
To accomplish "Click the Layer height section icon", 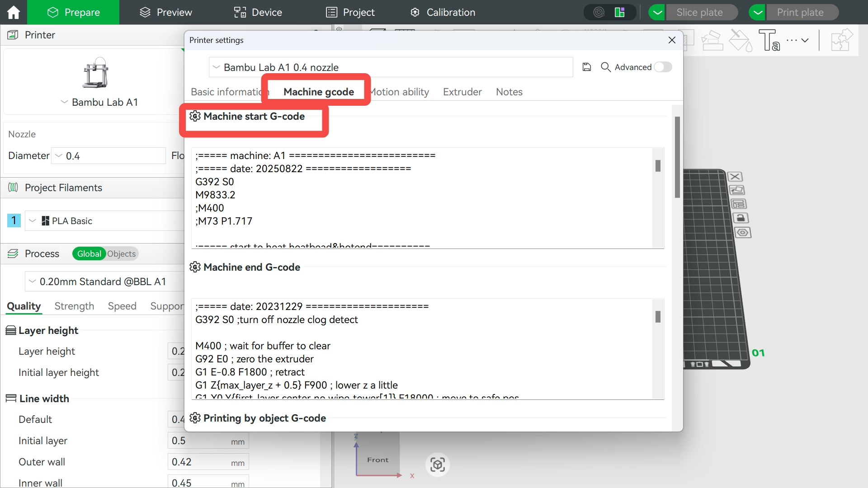I will [x=11, y=330].
